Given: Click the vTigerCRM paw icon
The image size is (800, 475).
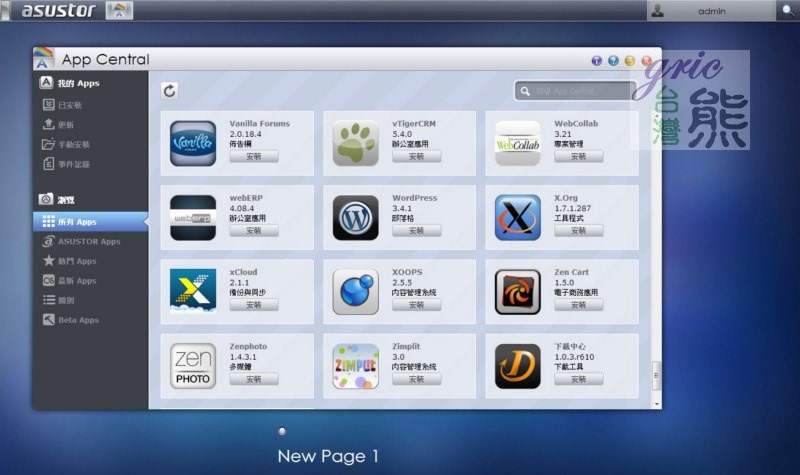Looking at the screenshot, I should 356,143.
